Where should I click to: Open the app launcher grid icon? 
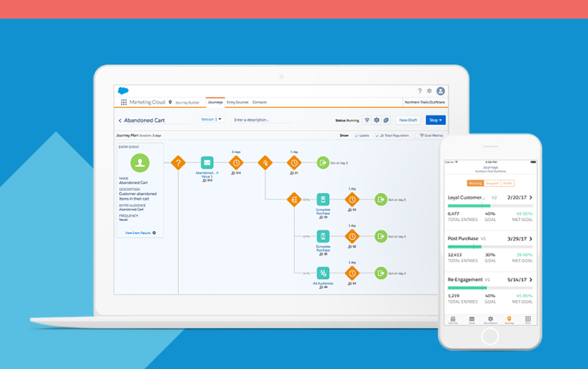tap(124, 102)
